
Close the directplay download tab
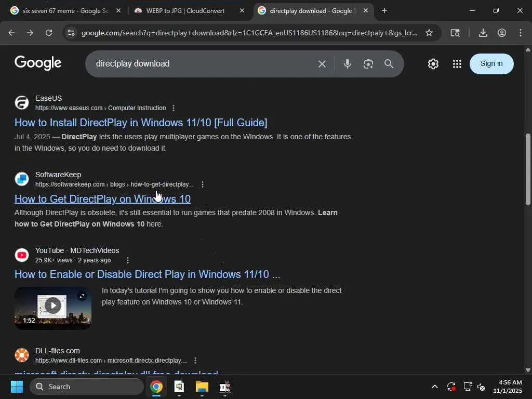366,10
